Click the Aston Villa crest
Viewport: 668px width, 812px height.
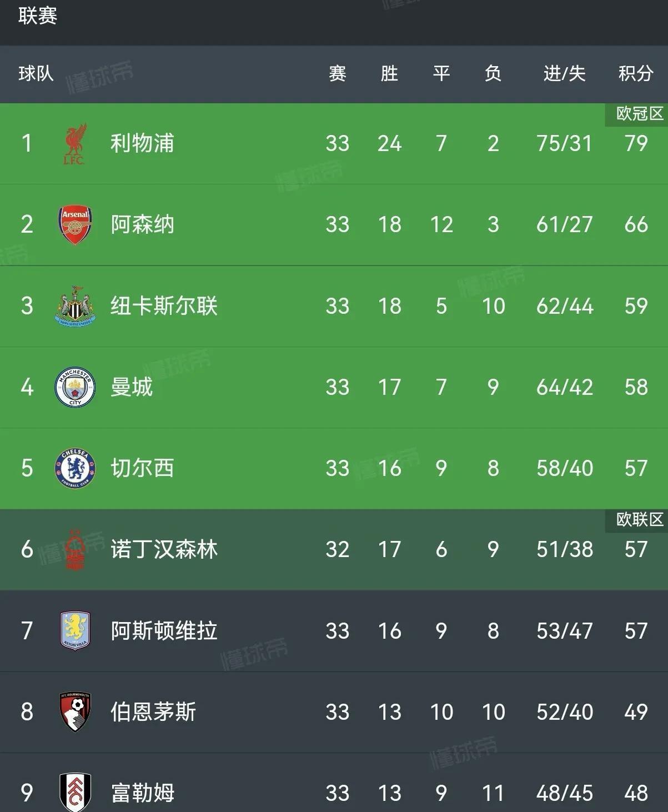point(75,630)
